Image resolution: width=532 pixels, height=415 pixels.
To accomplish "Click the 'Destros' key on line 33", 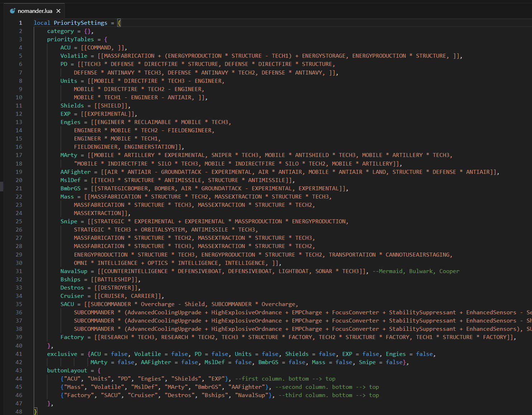I will click(72, 287).
